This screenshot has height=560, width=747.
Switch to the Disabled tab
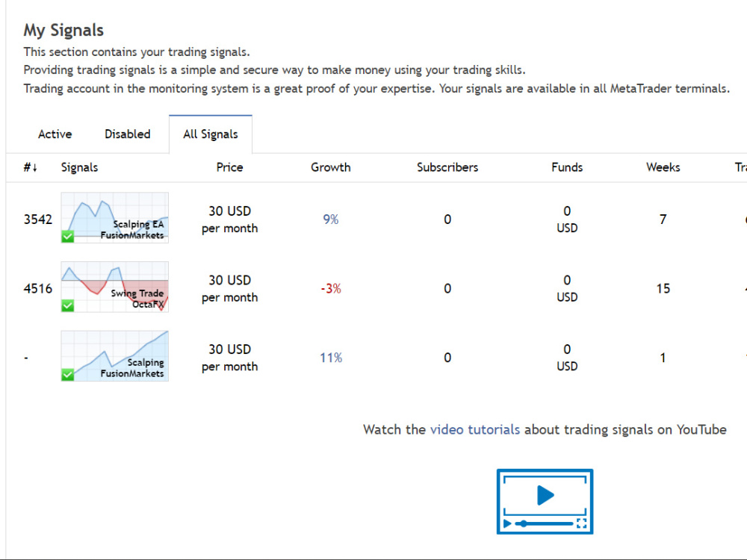[x=127, y=134]
